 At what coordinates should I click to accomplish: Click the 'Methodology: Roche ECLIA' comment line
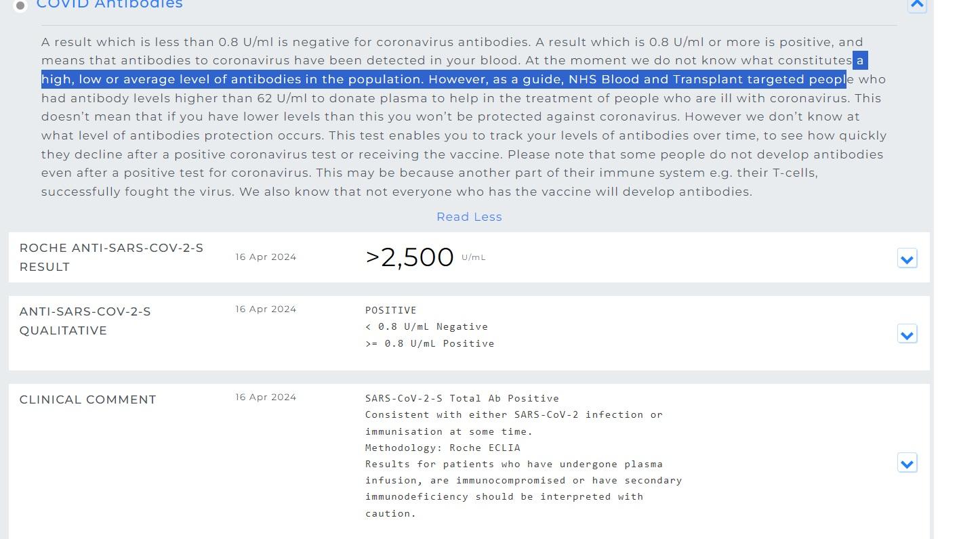pos(443,448)
